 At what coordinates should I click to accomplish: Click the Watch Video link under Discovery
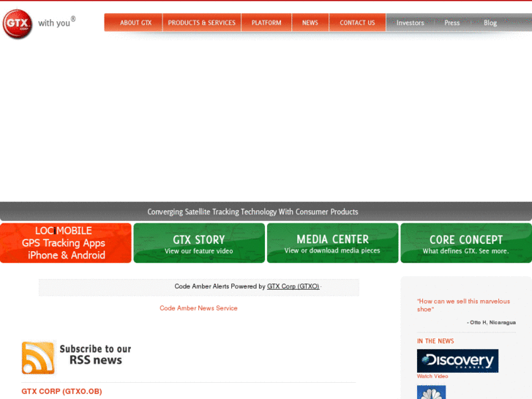point(432,376)
